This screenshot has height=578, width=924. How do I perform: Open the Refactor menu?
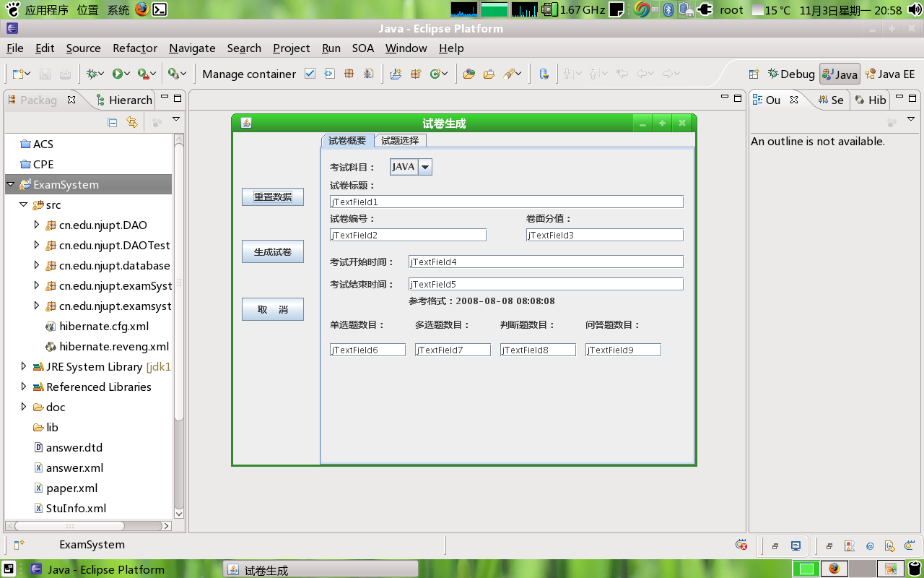[134, 48]
